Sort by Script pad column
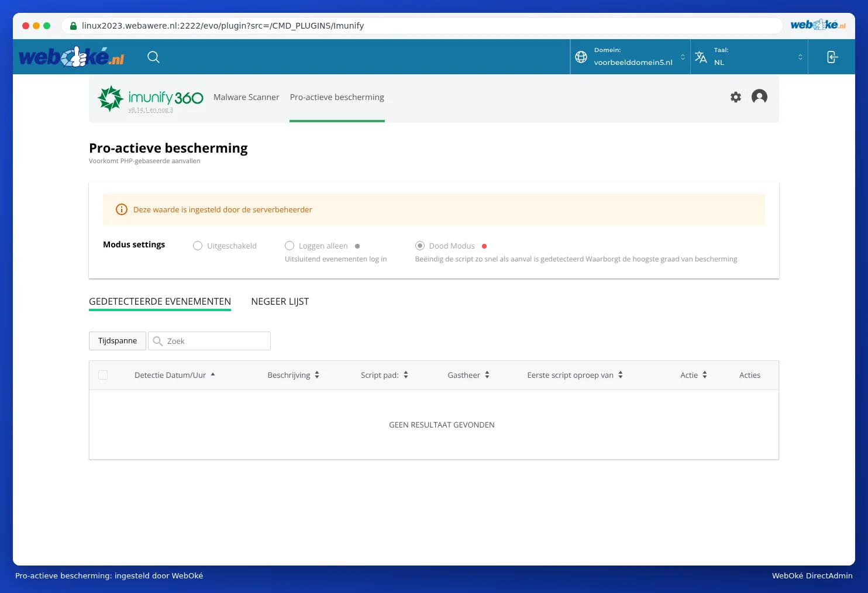 point(384,375)
